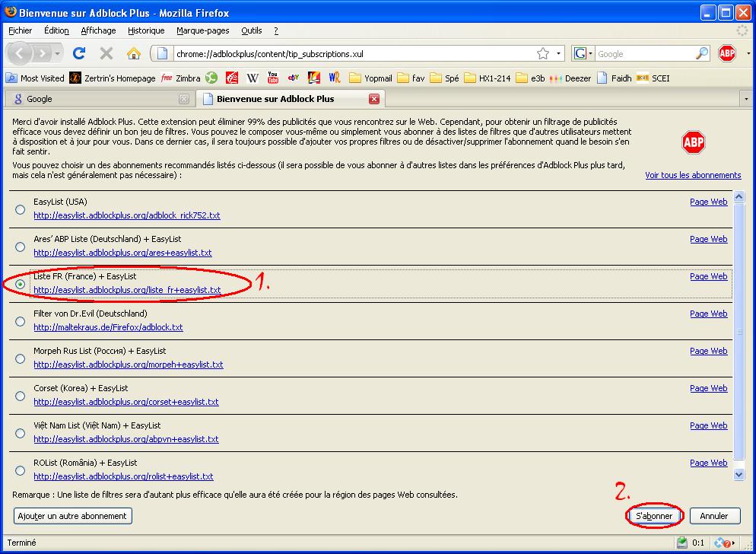Image resolution: width=756 pixels, height=554 pixels.
Task: Open the Édition menu
Action: [x=56, y=30]
